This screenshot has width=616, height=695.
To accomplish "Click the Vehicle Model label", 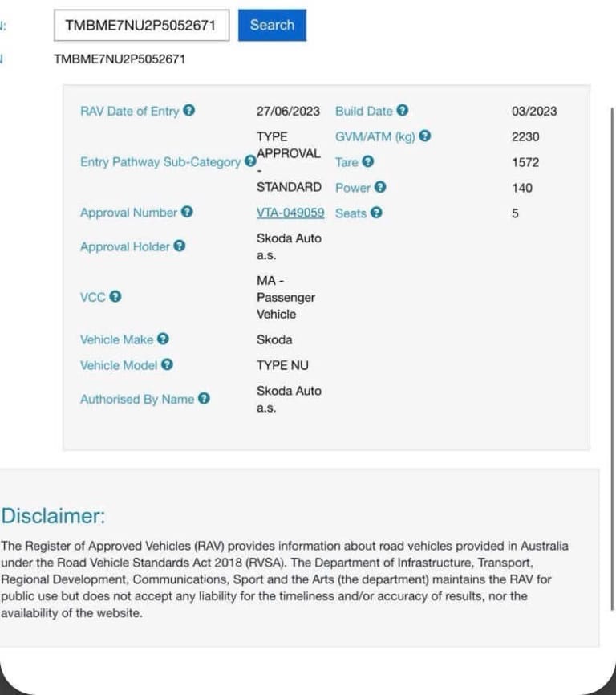I will point(119,366).
